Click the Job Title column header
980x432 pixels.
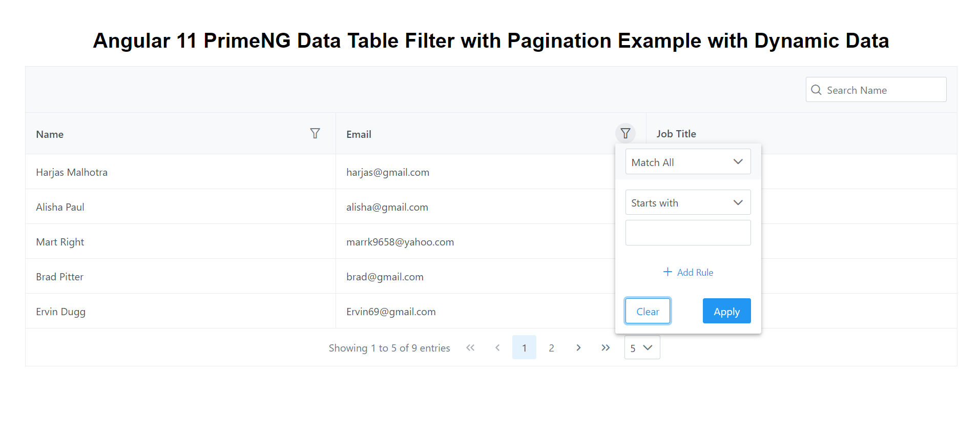676,134
